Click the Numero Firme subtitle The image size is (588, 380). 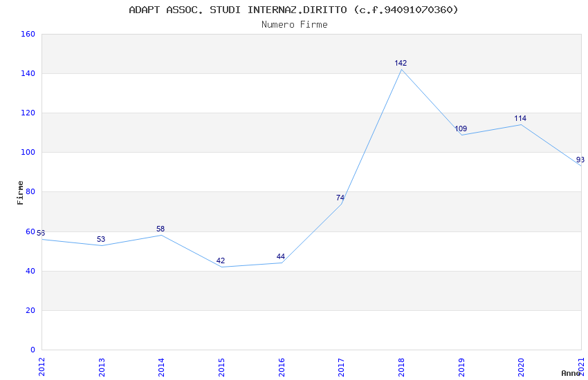coord(295,24)
